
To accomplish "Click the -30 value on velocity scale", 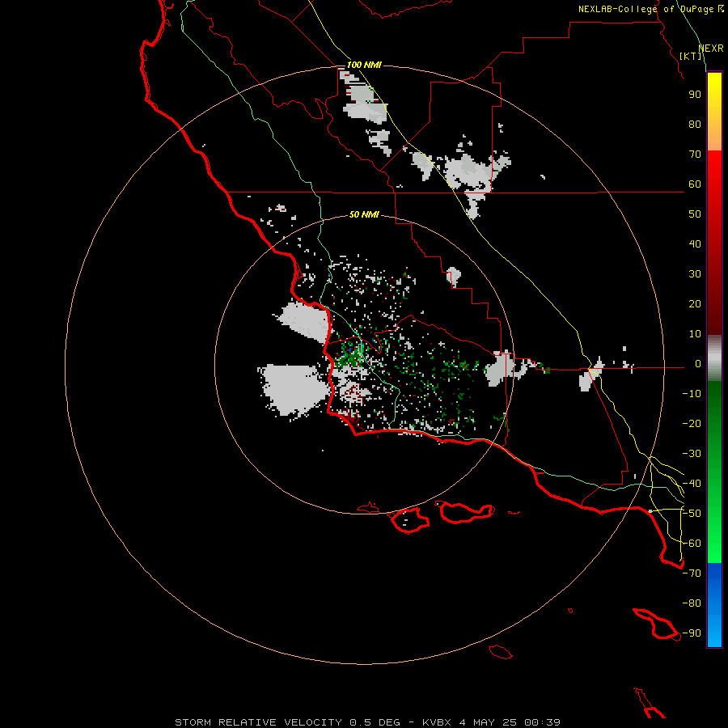I will click(x=692, y=454).
